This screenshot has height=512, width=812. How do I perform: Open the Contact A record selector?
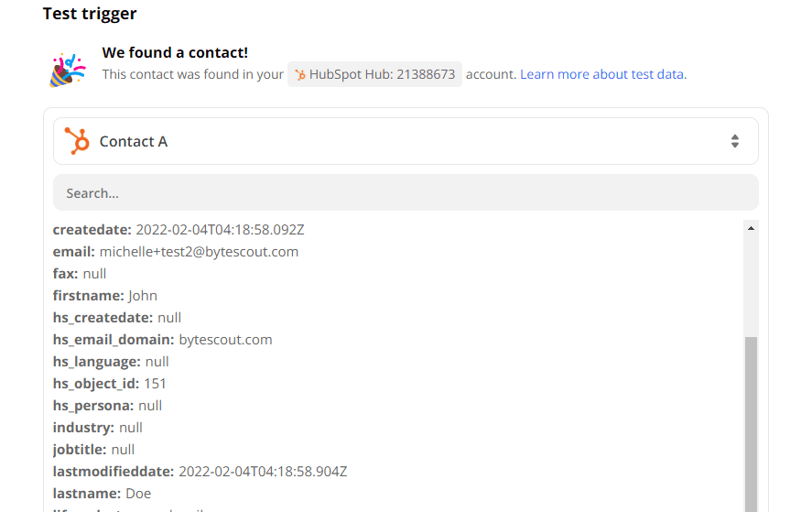[x=405, y=141]
